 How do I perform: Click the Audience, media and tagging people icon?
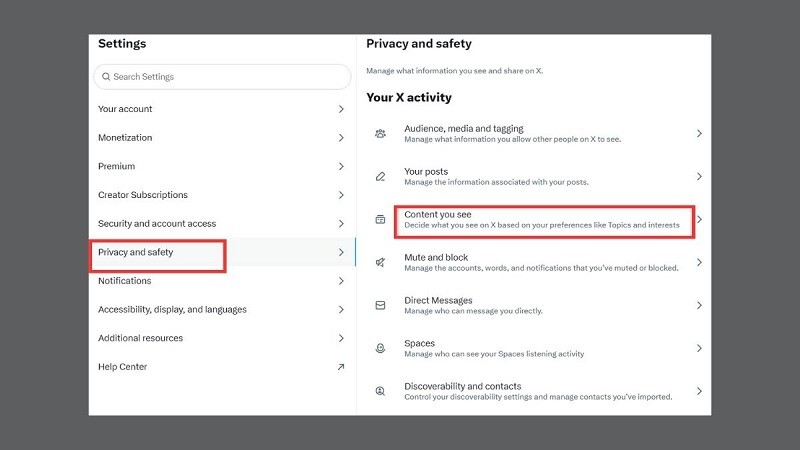[380, 133]
